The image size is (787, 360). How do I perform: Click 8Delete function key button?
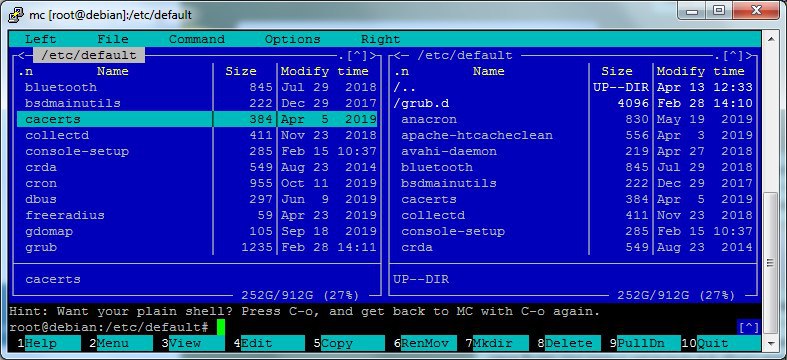pos(569,343)
